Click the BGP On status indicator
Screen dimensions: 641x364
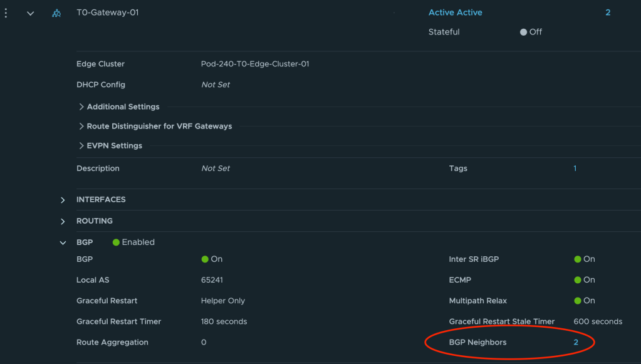205,259
